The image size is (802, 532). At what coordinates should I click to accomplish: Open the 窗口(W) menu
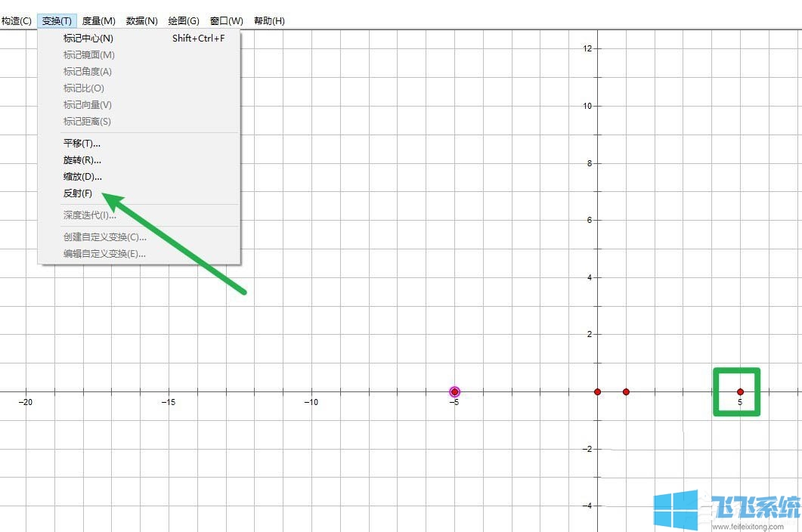(x=227, y=21)
